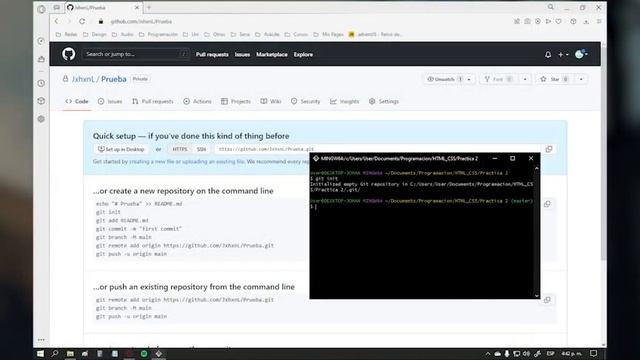The width and height of the screenshot is (640, 360).
Task: Follow the 'uploading an existing file' link
Action: coord(213,162)
